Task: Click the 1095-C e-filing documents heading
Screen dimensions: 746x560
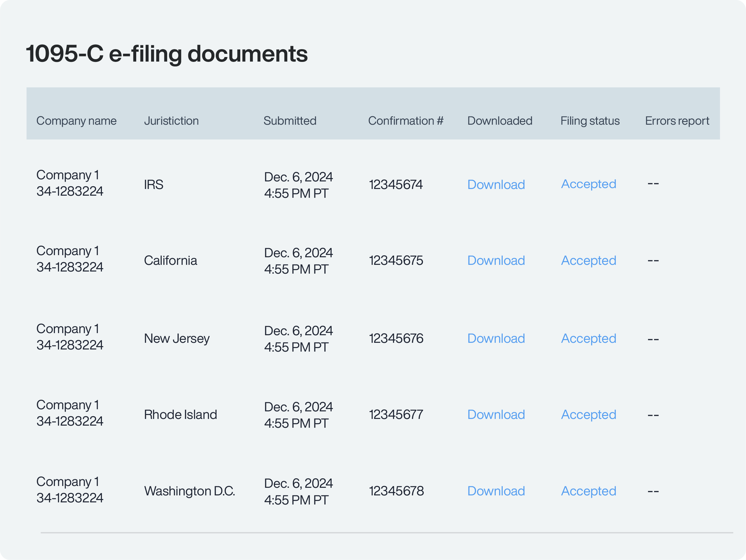Action: point(167,54)
